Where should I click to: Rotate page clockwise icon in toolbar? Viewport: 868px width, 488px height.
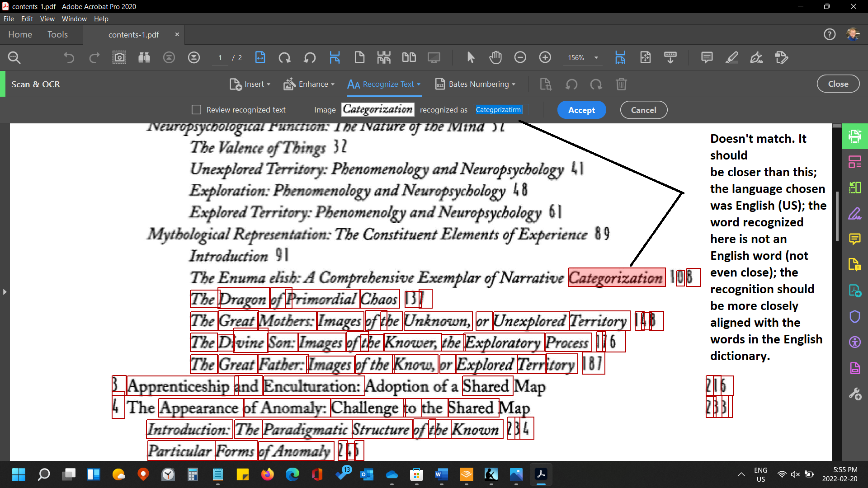coord(284,58)
